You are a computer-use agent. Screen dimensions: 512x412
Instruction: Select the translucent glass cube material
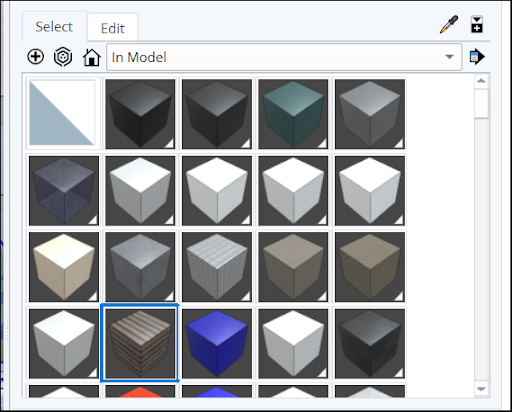pos(64,190)
